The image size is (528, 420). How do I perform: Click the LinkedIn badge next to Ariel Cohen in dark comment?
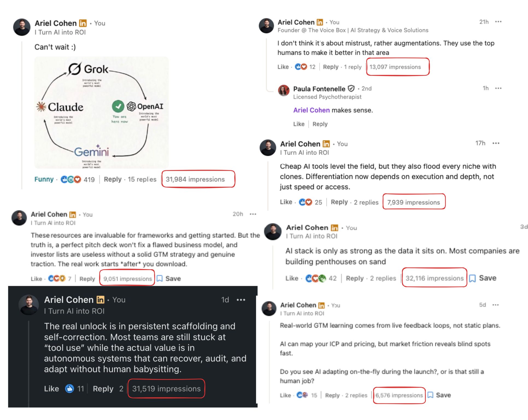point(100,300)
